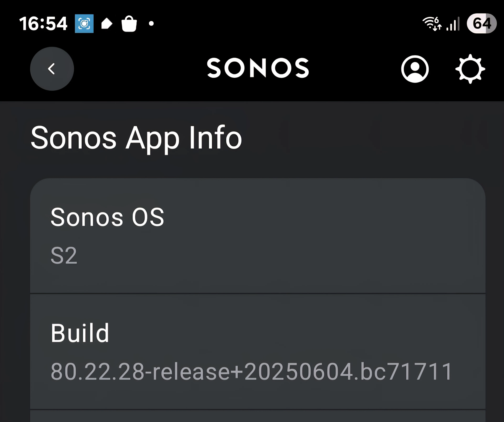
Task: Tap the divider between Sonos OS and Build
Action: pos(258,293)
